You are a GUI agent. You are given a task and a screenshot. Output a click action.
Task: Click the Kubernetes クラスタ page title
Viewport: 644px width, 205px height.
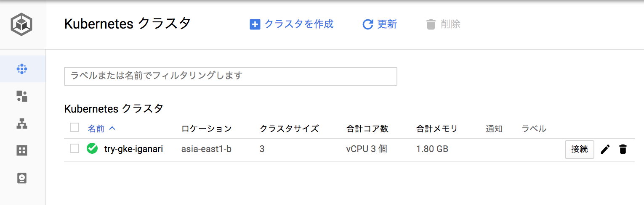(128, 24)
